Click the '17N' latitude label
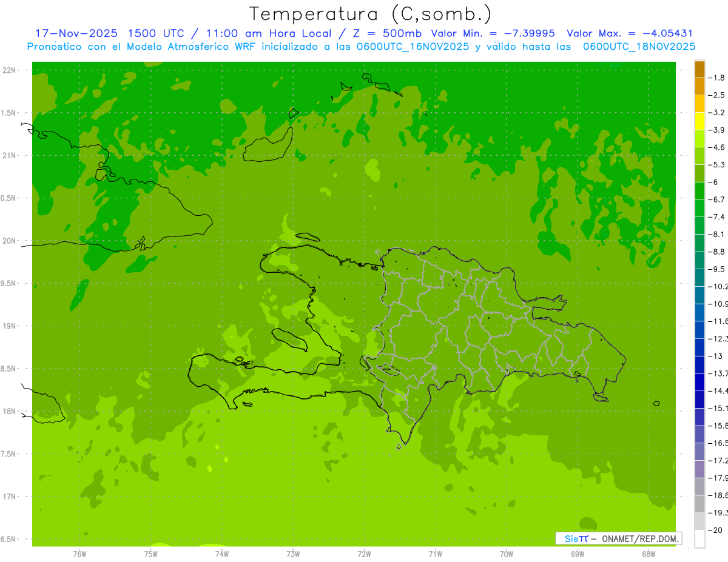Image resolution: width=728 pixels, height=562 pixels. point(9,497)
